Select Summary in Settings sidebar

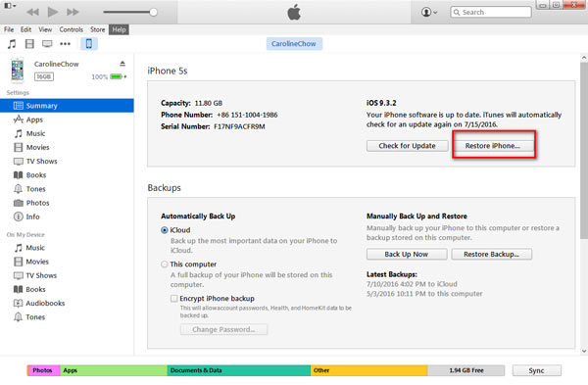pos(67,106)
